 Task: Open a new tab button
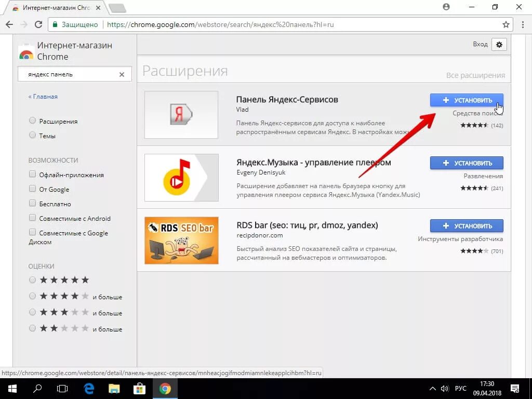click(x=117, y=8)
